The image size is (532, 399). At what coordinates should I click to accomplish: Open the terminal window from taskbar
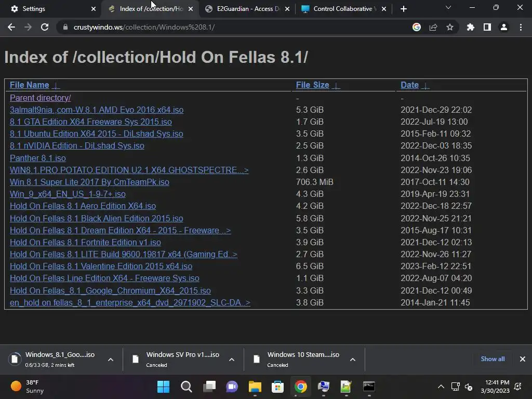click(369, 387)
